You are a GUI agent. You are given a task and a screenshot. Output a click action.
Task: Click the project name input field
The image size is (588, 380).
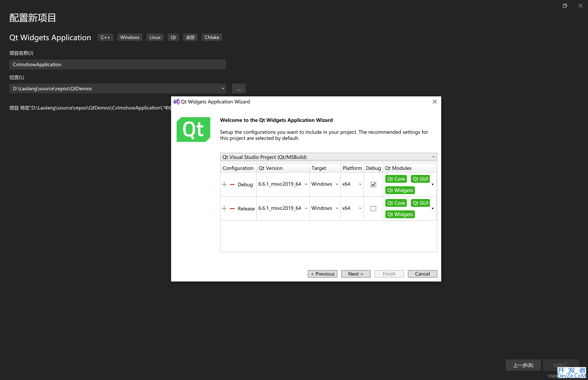pyautogui.click(x=117, y=64)
